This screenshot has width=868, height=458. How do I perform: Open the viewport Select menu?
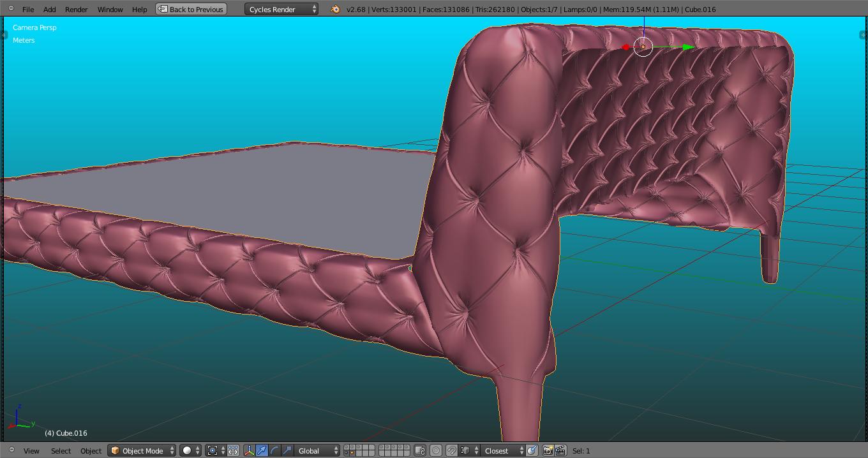pos(61,450)
